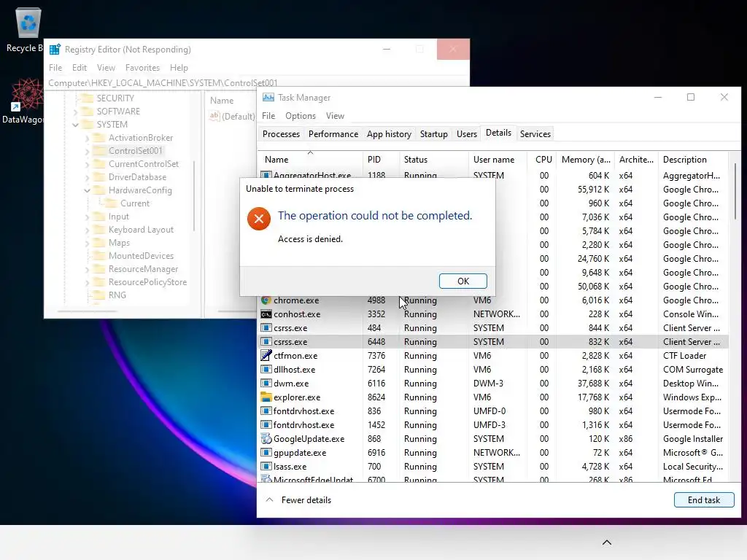The width and height of the screenshot is (747, 560).
Task: Open the App history tab
Action: pyautogui.click(x=389, y=134)
